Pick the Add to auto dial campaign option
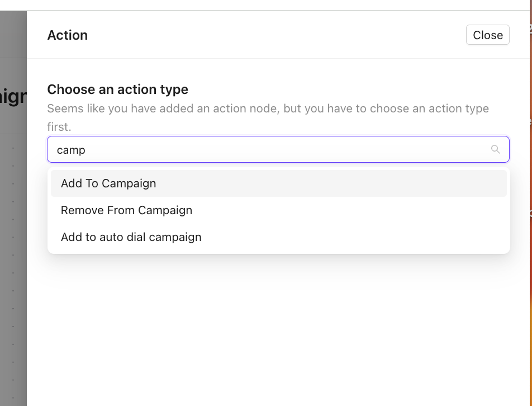This screenshot has height=406, width=532. coord(131,237)
